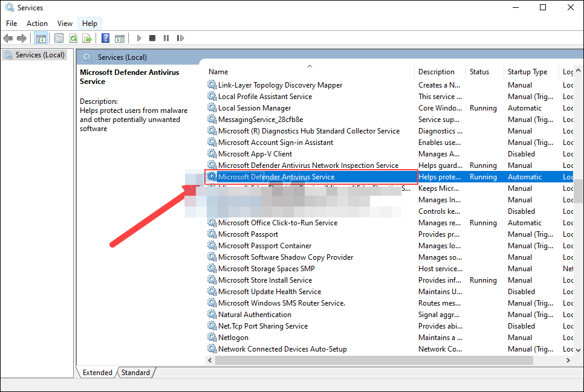Select the Netlogon service
This screenshot has height=392, width=584.
tap(233, 337)
